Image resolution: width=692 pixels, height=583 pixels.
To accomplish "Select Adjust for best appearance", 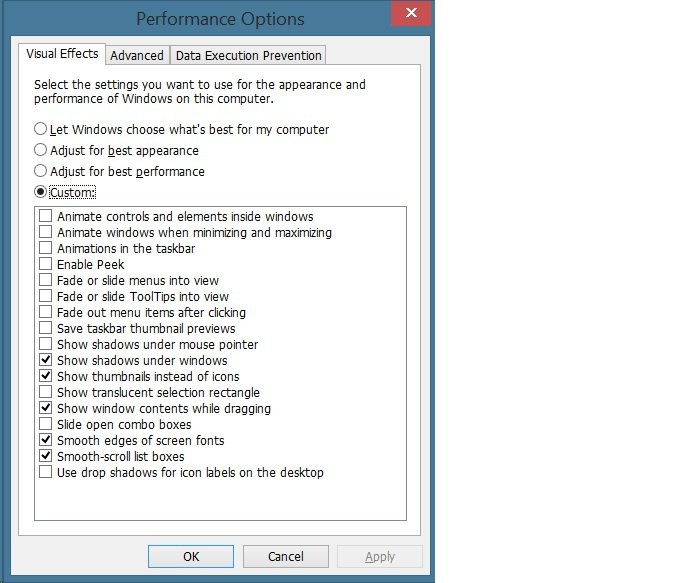I will pyautogui.click(x=41, y=150).
